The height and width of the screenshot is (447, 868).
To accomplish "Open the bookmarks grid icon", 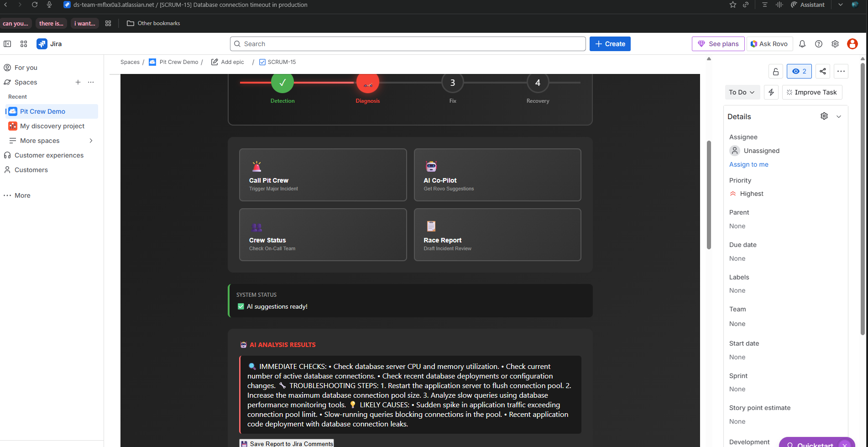I will [108, 23].
